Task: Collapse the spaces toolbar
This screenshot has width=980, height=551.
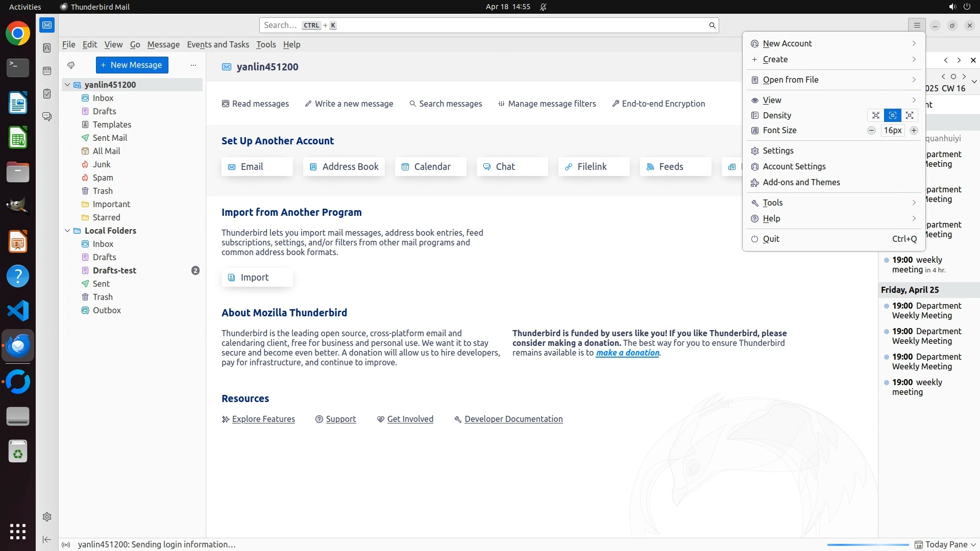Action: 47,539
